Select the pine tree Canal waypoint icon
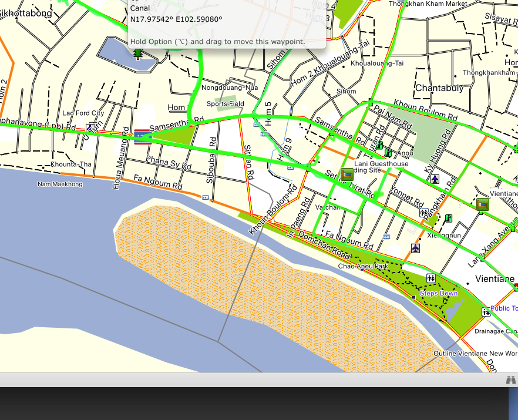Screen dimensions: 518x420 [x=138, y=54]
